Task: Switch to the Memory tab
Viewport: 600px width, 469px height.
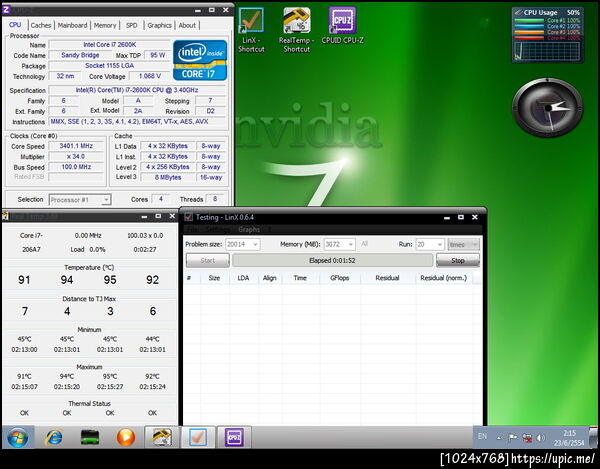Action: tap(105, 25)
